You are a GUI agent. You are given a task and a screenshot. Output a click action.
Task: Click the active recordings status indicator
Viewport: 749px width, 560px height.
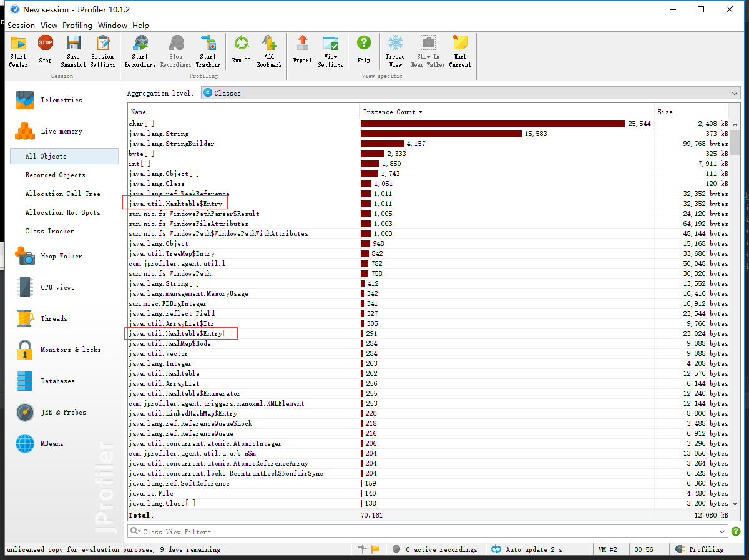pyautogui.click(x=434, y=549)
